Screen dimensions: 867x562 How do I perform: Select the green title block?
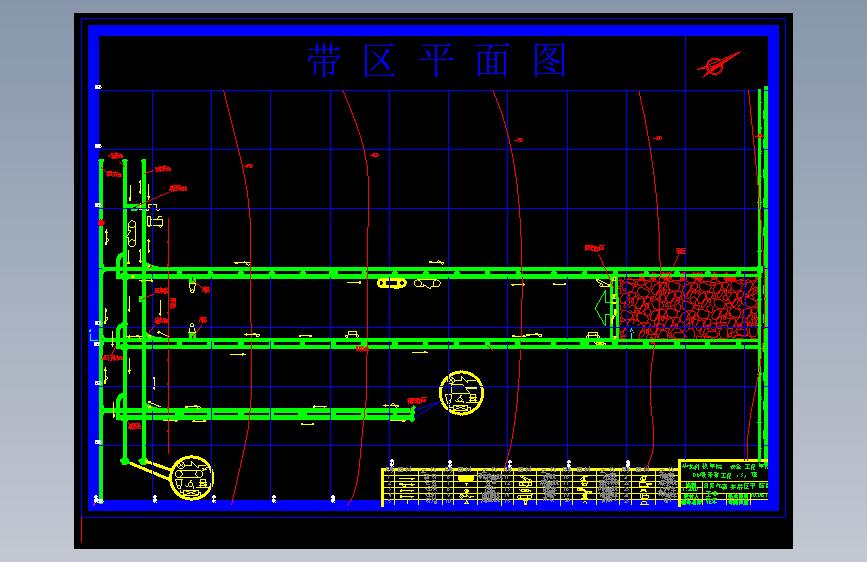pyautogui.click(x=723, y=482)
